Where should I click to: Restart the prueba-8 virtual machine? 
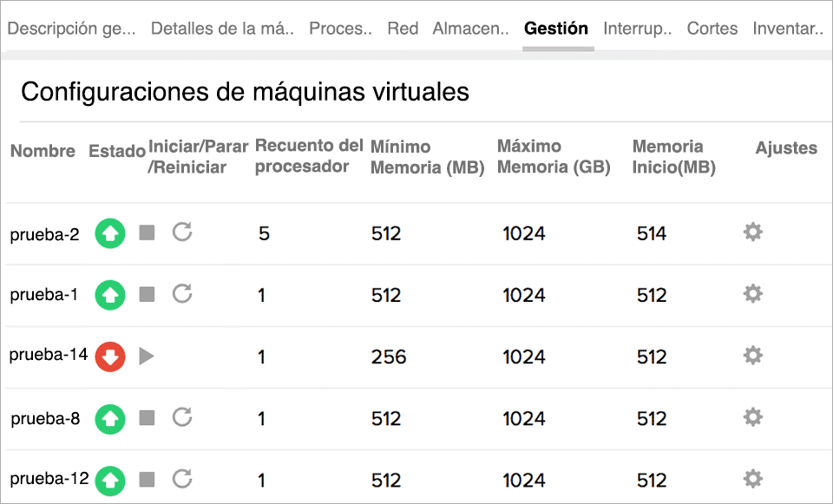[181, 417]
